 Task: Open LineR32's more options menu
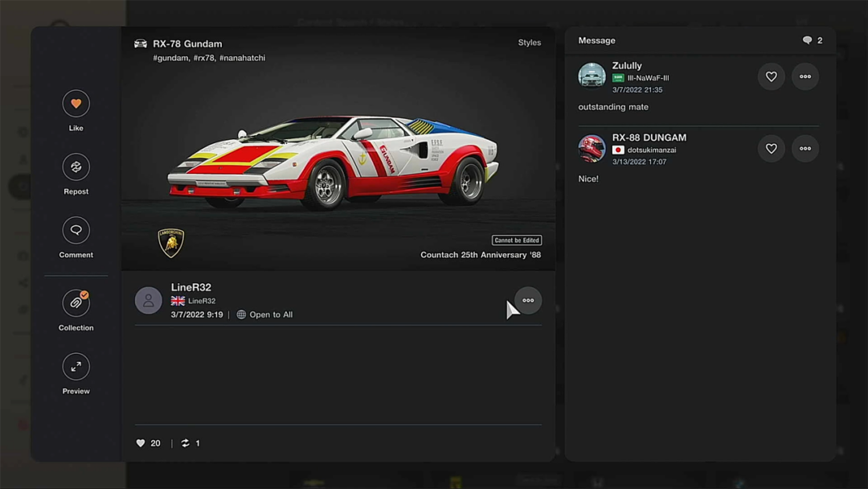(x=528, y=301)
